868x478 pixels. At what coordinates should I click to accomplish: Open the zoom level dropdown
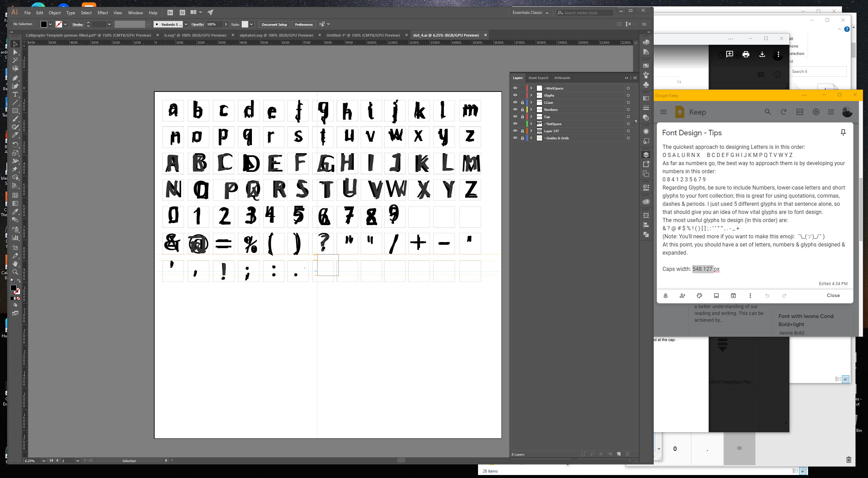click(x=43, y=461)
